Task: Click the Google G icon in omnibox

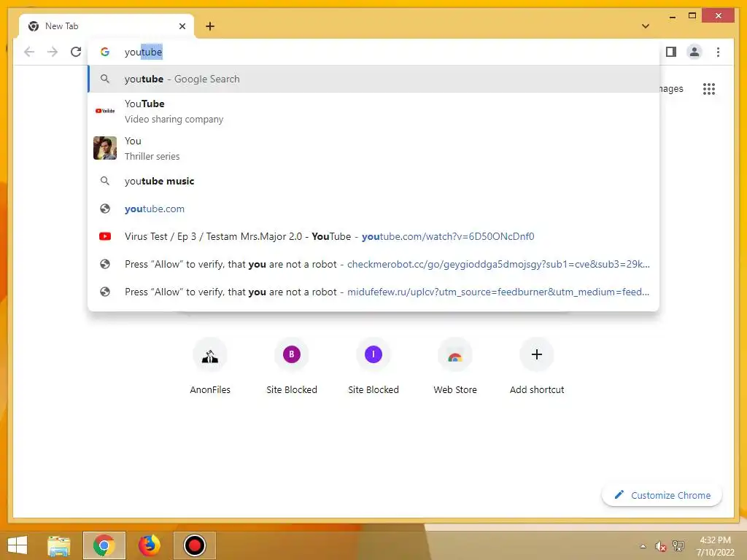Action: (x=105, y=52)
